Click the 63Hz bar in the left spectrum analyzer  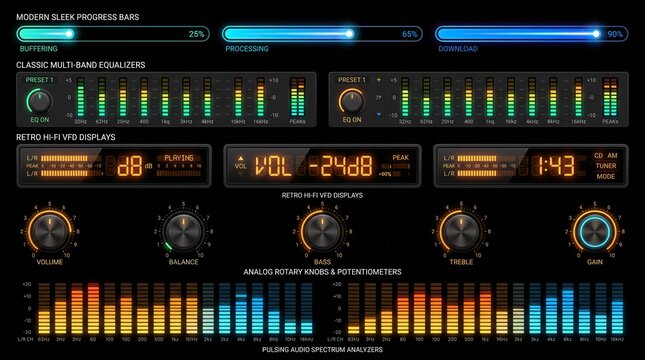[44, 309]
